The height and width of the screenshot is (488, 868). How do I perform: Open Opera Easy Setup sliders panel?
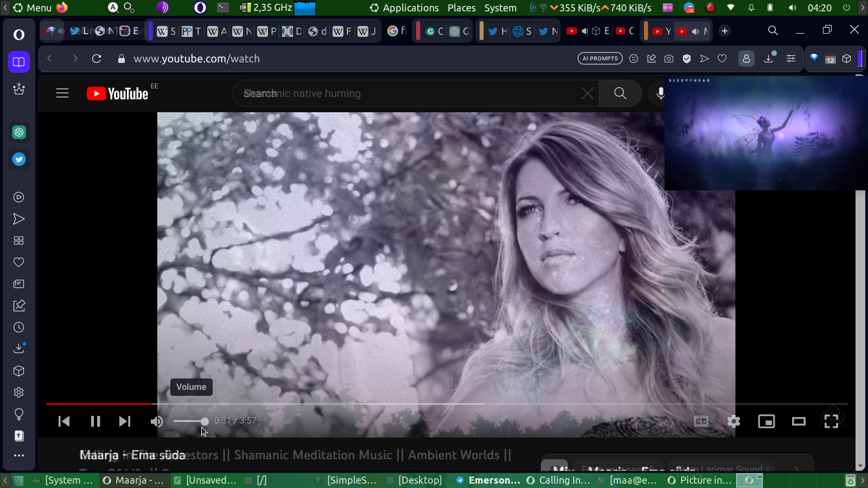pyautogui.click(x=791, y=59)
